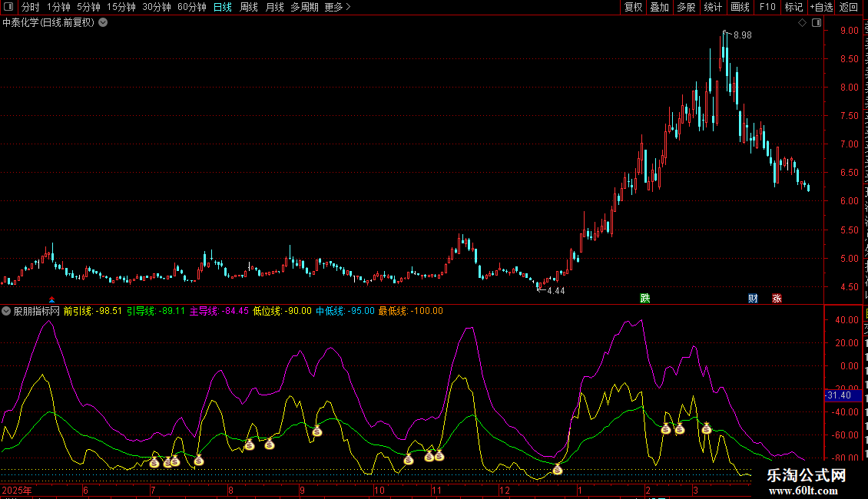Click the 8.98 high price label
Image resolution: width=868 pixels, height=499 pixels.
tap(742, 35)
